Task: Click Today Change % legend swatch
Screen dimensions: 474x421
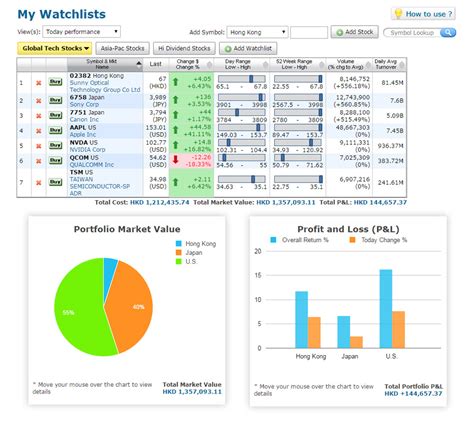Action: 352,240
